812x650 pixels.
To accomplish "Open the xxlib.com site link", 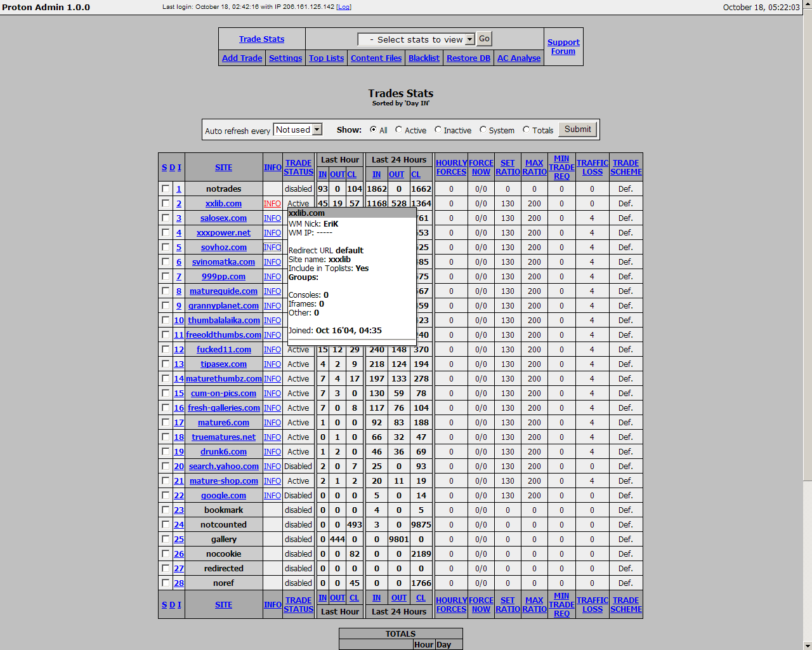I will point(223,203).
